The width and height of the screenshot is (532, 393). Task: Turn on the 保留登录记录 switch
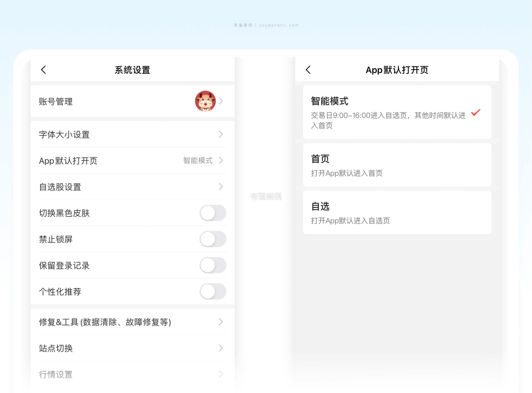[x=213, y=265]
